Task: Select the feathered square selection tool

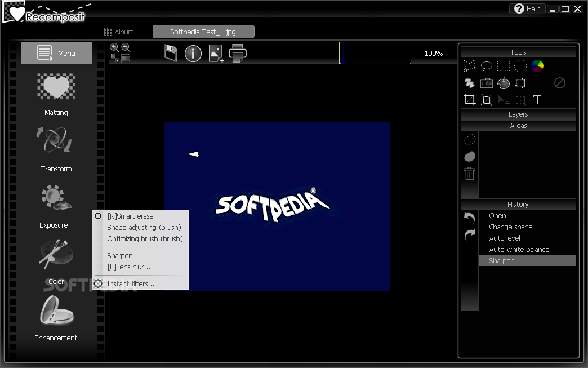Action: pyautogui.click(x=520, y=83)
